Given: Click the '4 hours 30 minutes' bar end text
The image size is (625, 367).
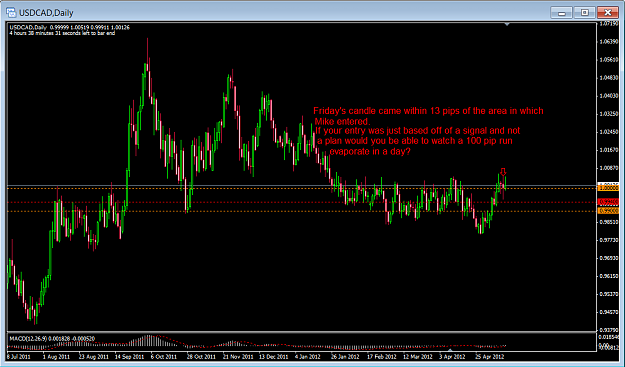Looking at the screenshot, I should (62, 33).
